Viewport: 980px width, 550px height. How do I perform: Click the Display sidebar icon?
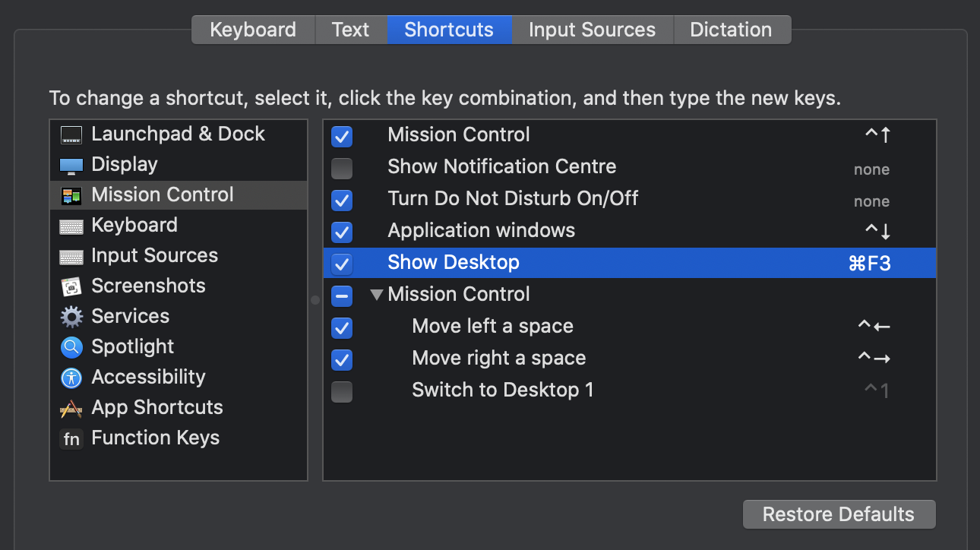click(x=71, y=164)
